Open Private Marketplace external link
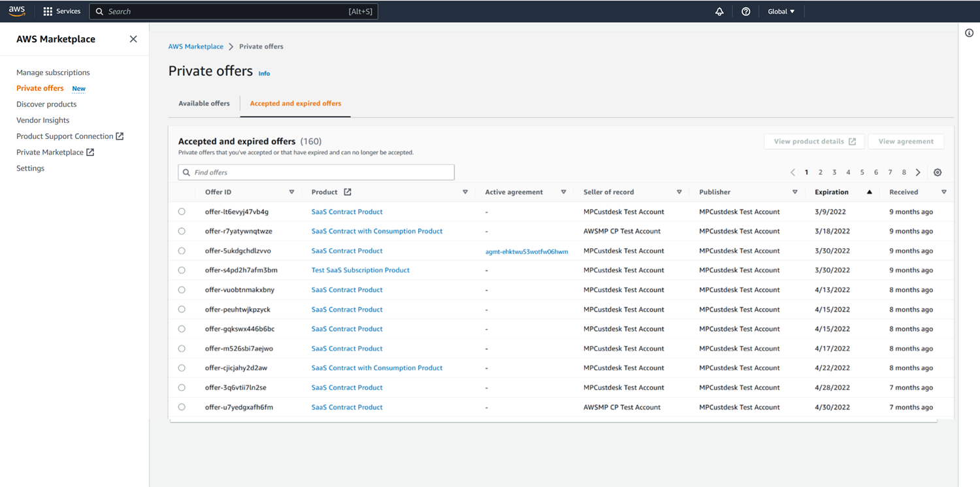The width and height of the screenshot is (980, 487). 56,152
